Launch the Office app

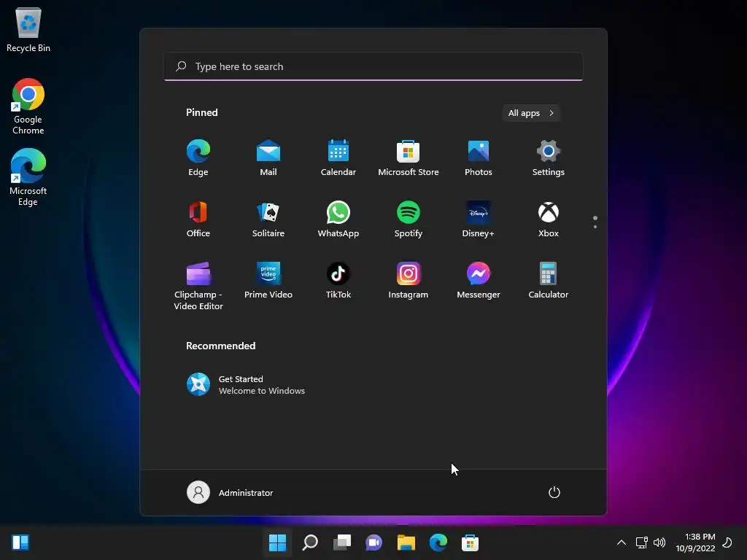pos(198,219)
